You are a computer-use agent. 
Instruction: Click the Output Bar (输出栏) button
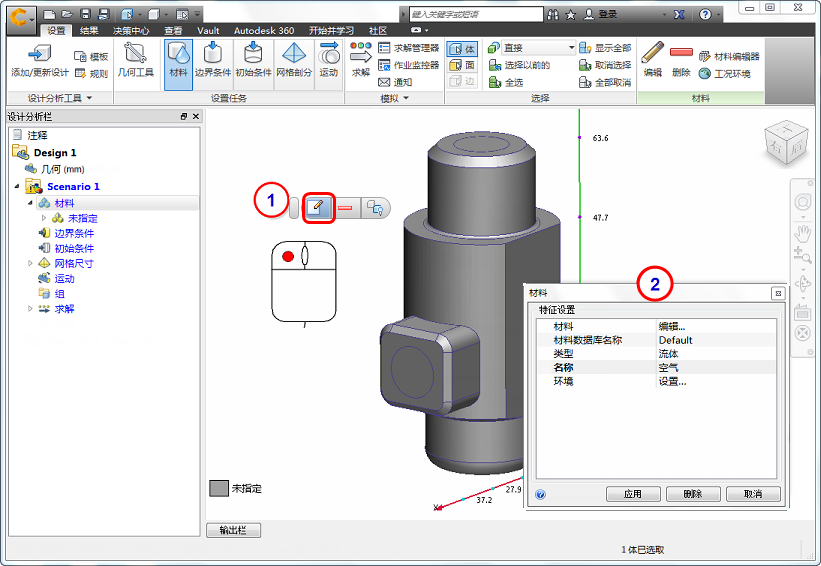tap(233, 530)
